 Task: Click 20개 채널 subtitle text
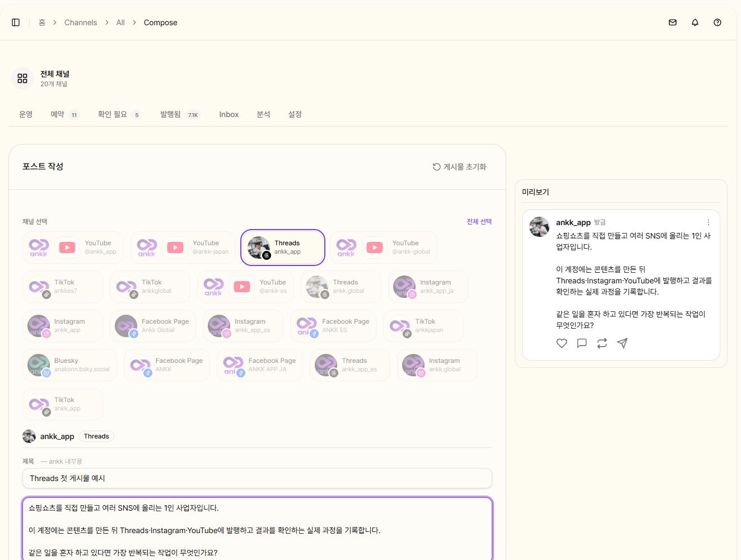(x=54, y=84)
